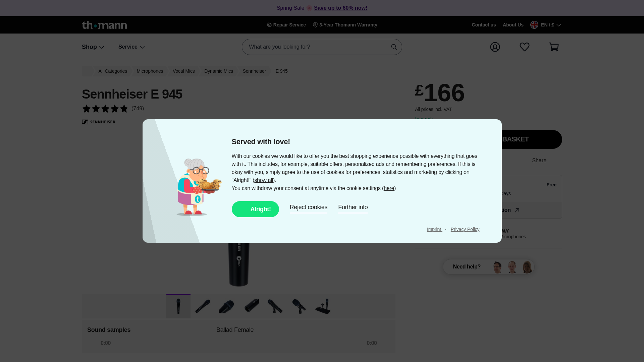Open the wishlist heart icon
This screenshot has width=644, height=362.
(x=524, y=47)
